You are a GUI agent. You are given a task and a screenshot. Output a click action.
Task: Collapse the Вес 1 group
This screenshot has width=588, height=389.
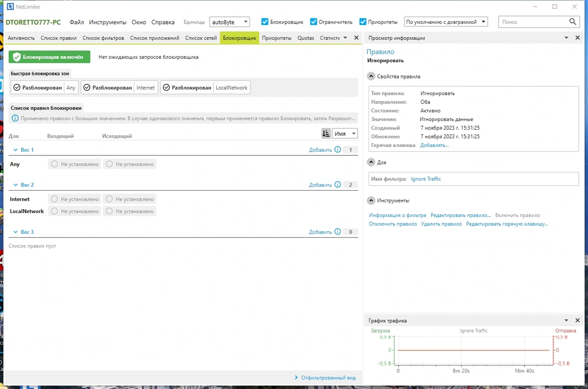[x=15, y=150]
